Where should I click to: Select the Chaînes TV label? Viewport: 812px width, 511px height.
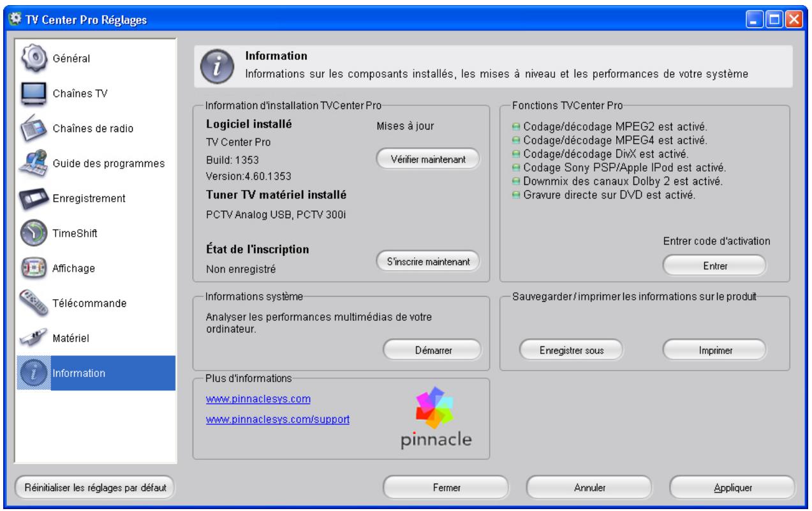pyautogui.click(x=80, y=94)
